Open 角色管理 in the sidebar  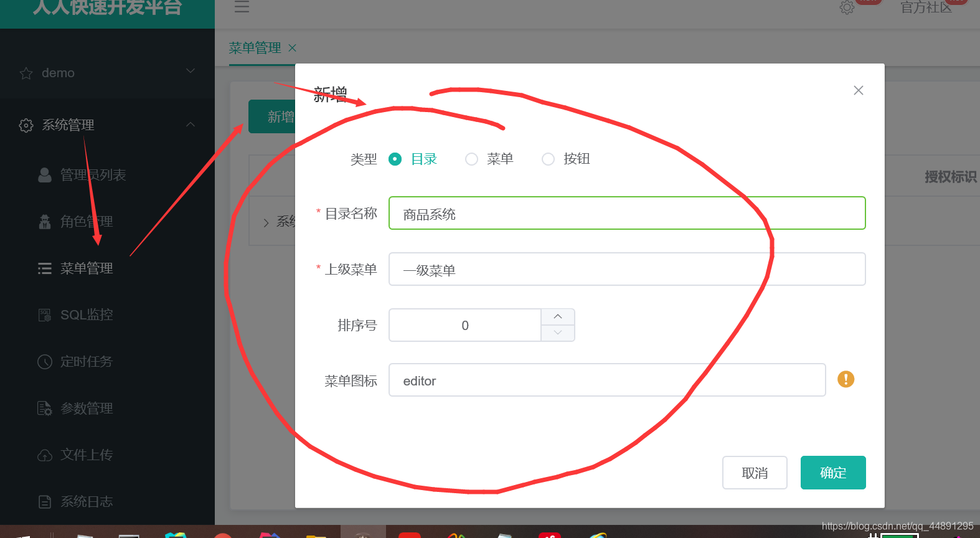(x=87, y=222)
